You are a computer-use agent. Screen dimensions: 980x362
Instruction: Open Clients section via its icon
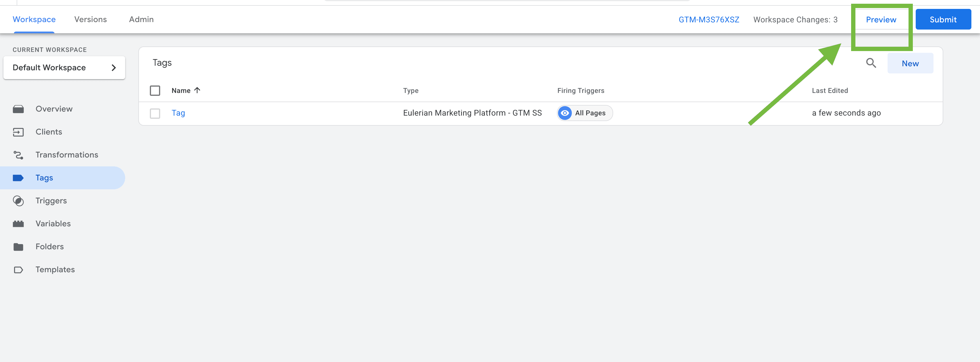click(x=19, y=132)
